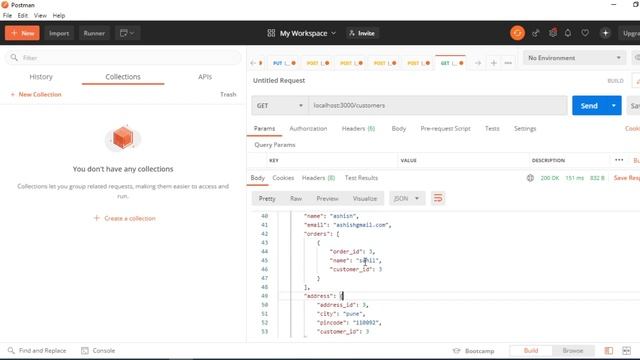This screenshot has height=360, width=640.
Task: Open the JSON format dropdown
Action: point(407,198)
